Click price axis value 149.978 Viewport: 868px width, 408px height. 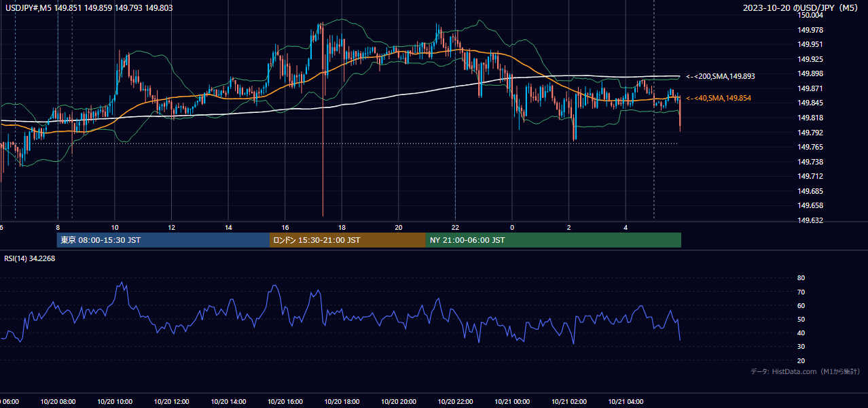point(811,30)
